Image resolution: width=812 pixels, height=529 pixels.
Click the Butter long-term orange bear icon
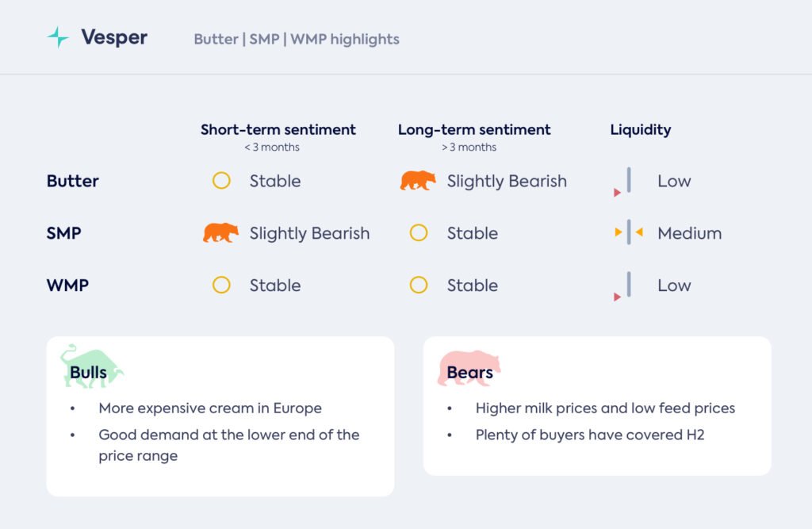418,181
